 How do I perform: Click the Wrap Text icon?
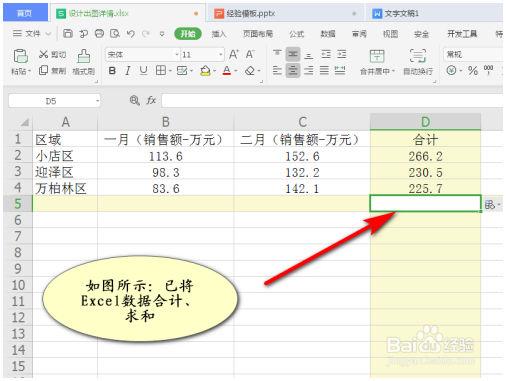pos(418,56)
